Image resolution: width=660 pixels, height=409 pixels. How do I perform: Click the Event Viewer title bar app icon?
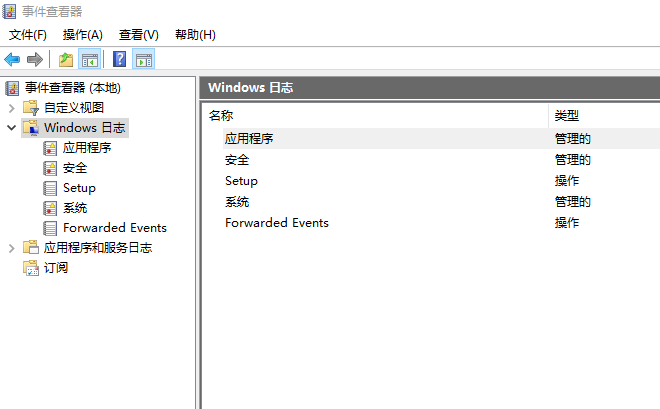pyautogui.click(x=9, y=11)
